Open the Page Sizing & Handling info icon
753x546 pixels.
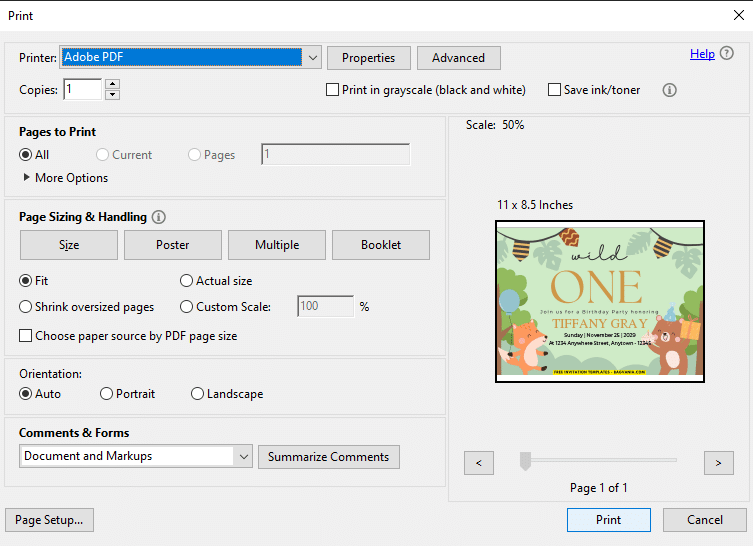coord(158,217)
